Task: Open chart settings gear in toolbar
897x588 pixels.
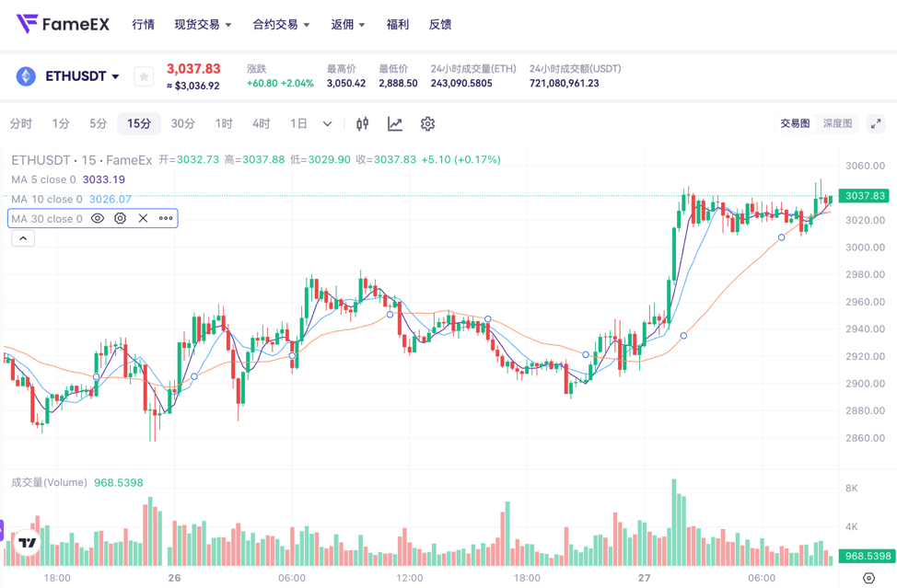Action: click(x=427, y=123)
